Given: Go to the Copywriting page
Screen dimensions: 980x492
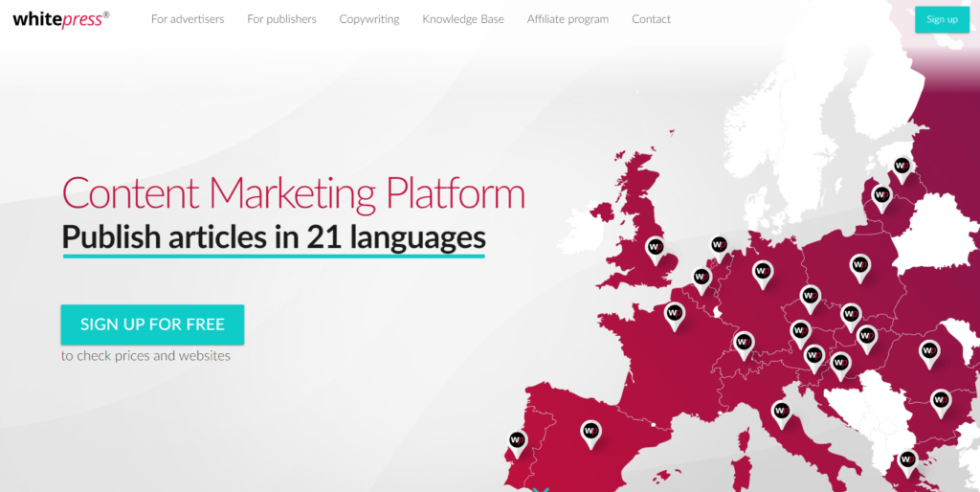Looking at the screenshot, I should pos(369,19).
